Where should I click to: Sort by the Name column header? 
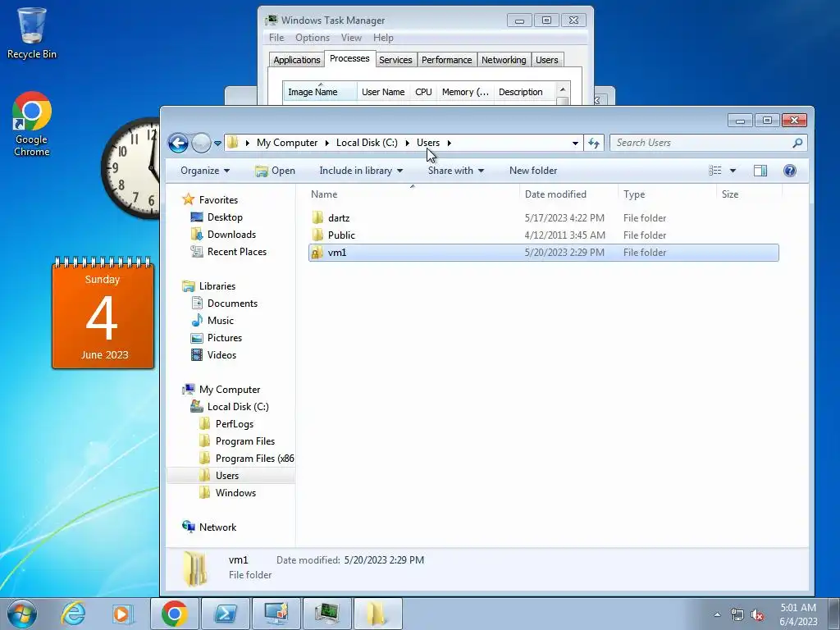413,194
